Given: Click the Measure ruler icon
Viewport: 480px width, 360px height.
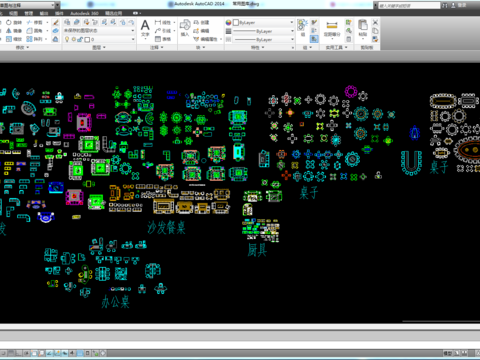Looking at the screenshot, I should [x=332, y=26].
